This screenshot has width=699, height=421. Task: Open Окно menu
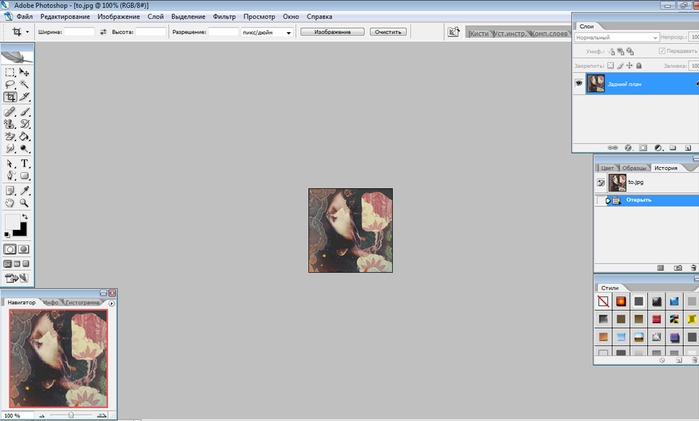[x=291, y=17]
